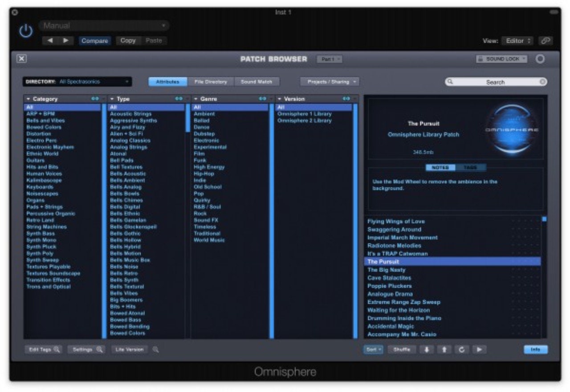
Task: Step to previous patch with up arrow
Action: [444, 350]
